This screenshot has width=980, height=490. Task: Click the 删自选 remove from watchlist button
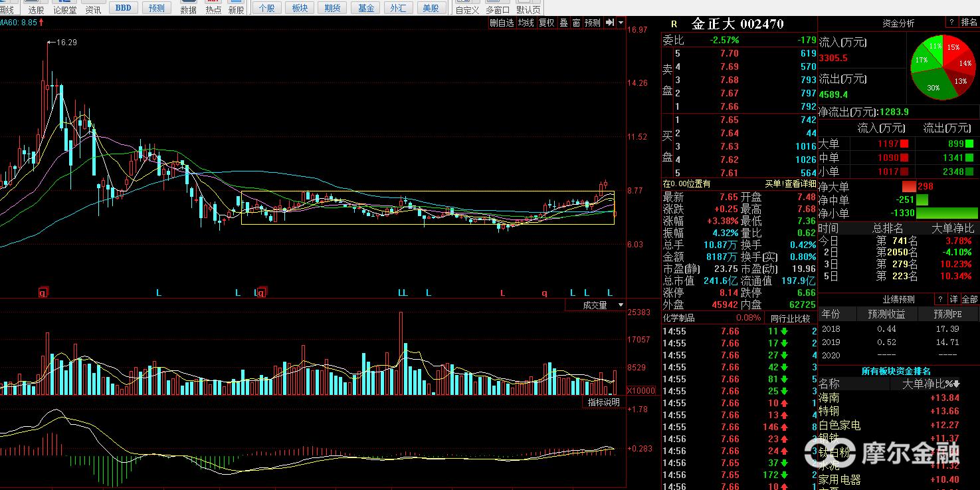click(x=502, y=23)
